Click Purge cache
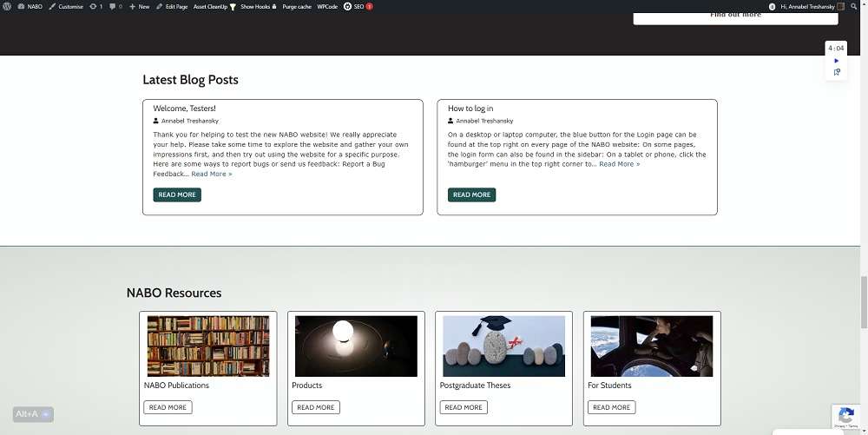This screenshot has width=868, height=435. coord(297,7)
